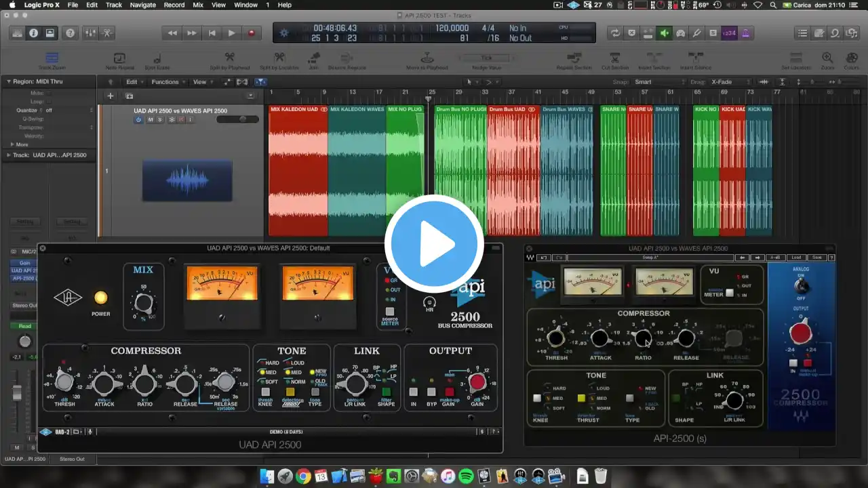Open the Loop Browser button
868x488 pixels.
click(835, 33)
